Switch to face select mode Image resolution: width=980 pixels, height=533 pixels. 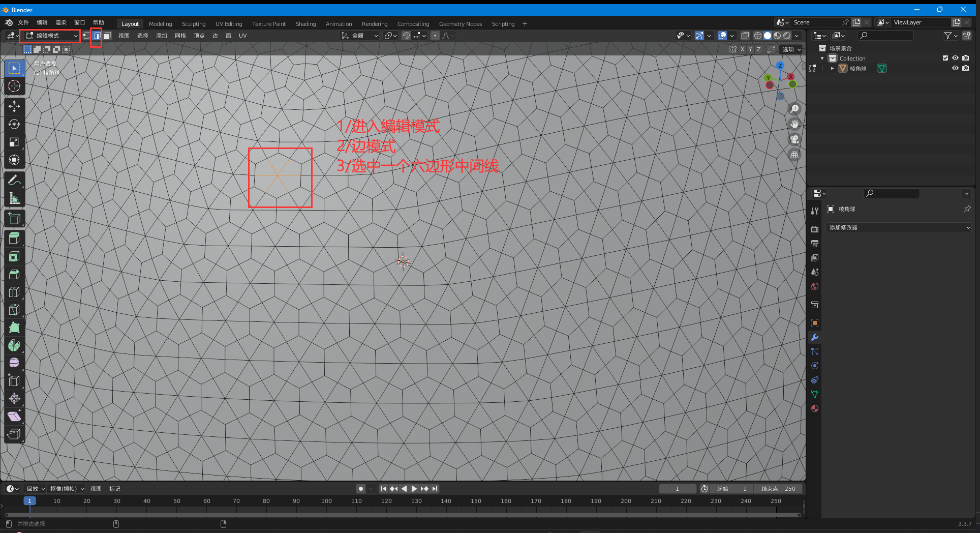pyautogui.click(x=107, y=36)
